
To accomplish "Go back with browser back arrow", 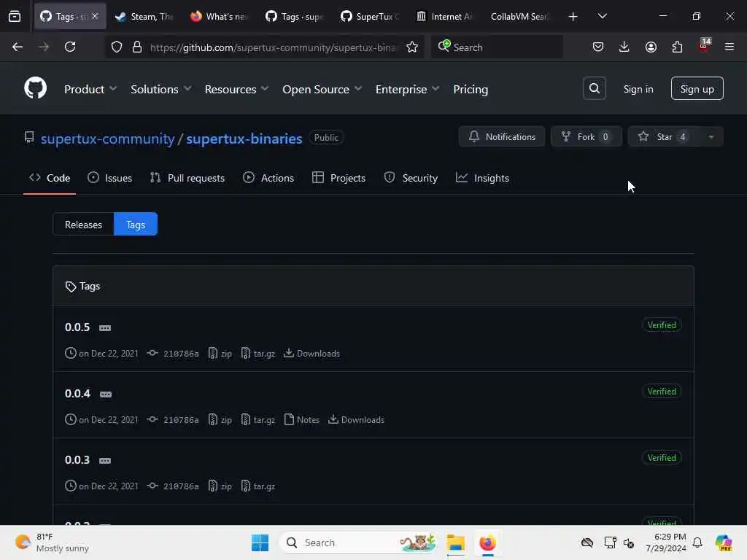I will pos(18,47).
